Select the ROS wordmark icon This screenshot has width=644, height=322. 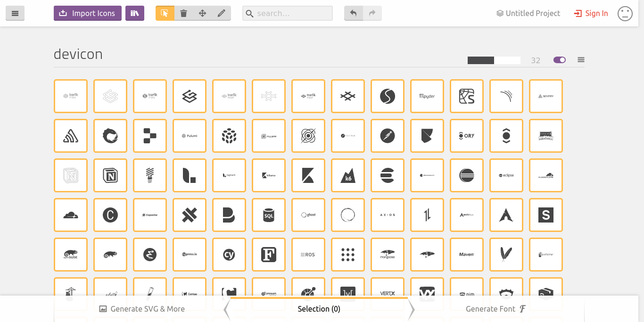(x=308, y=255)
